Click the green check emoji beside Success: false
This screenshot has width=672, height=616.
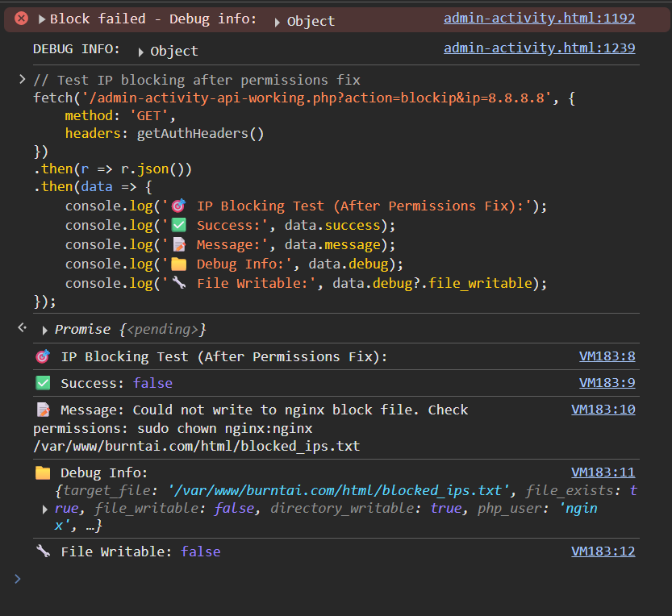(x=43, y=383)
